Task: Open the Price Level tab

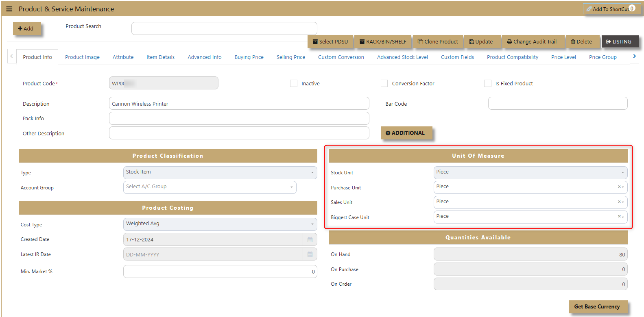Action: pos(563,57)
